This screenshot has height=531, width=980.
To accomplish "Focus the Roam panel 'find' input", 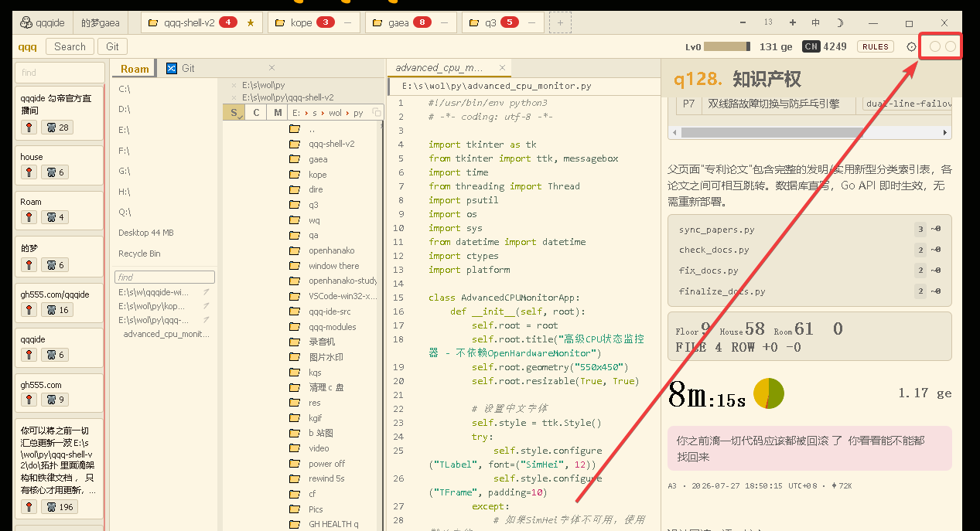I will [x=165, y=277].
